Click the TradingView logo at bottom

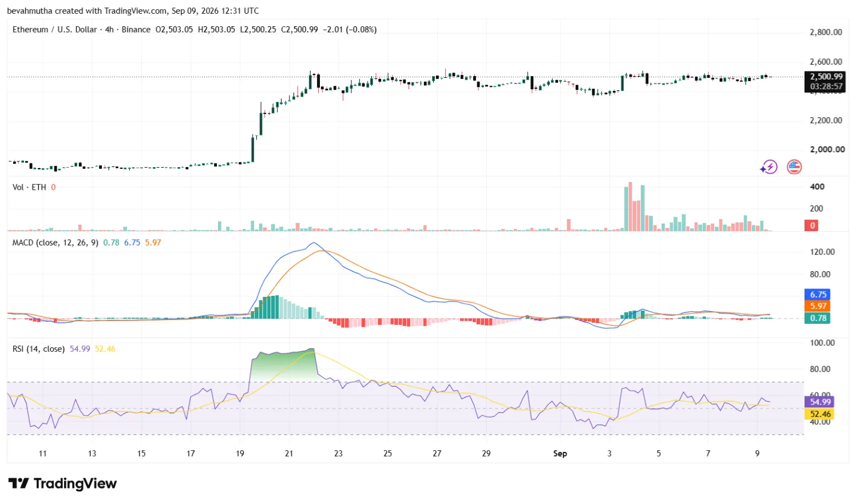pyautogui.click(x=62, y=483)
